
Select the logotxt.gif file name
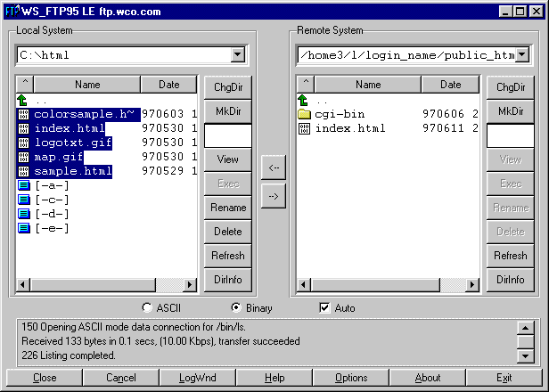pos(73,143)
